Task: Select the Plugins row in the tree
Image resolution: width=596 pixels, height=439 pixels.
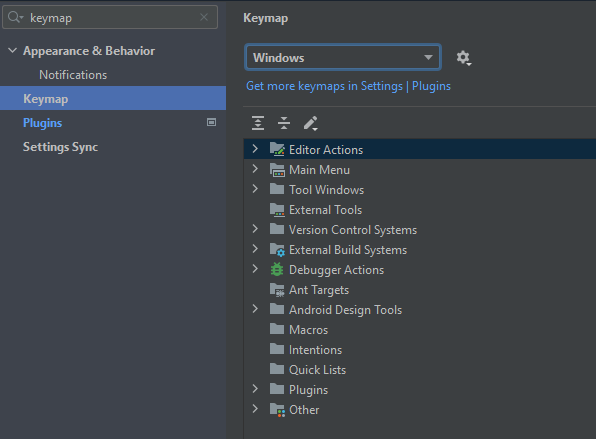Action: pyautogui.click(x=308, y=390)
